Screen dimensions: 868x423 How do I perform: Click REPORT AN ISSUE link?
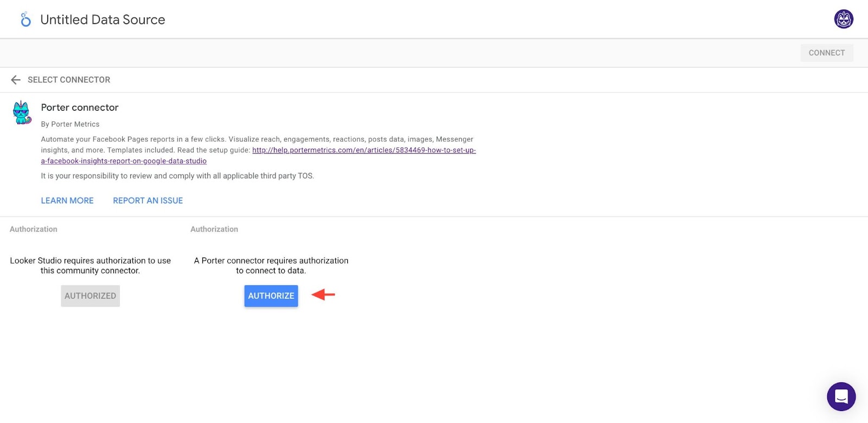[148, 201]
